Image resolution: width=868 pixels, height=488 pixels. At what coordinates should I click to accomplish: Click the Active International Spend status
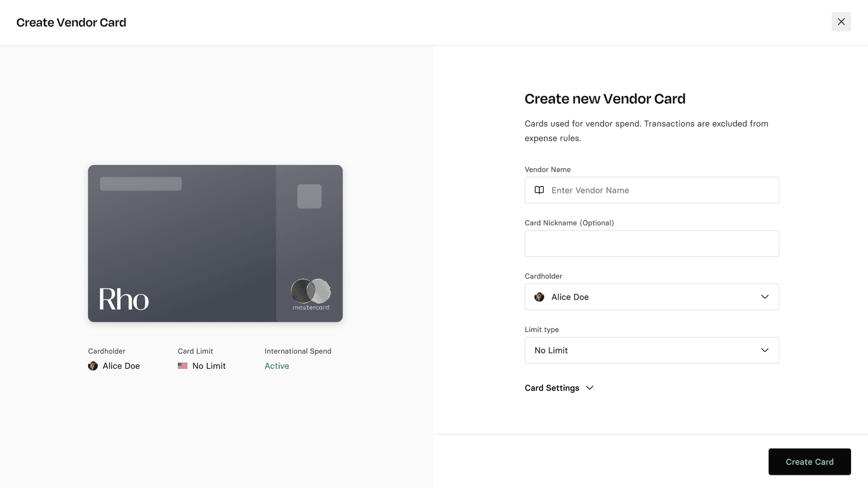pyautogui.click(x=277, y=366)
